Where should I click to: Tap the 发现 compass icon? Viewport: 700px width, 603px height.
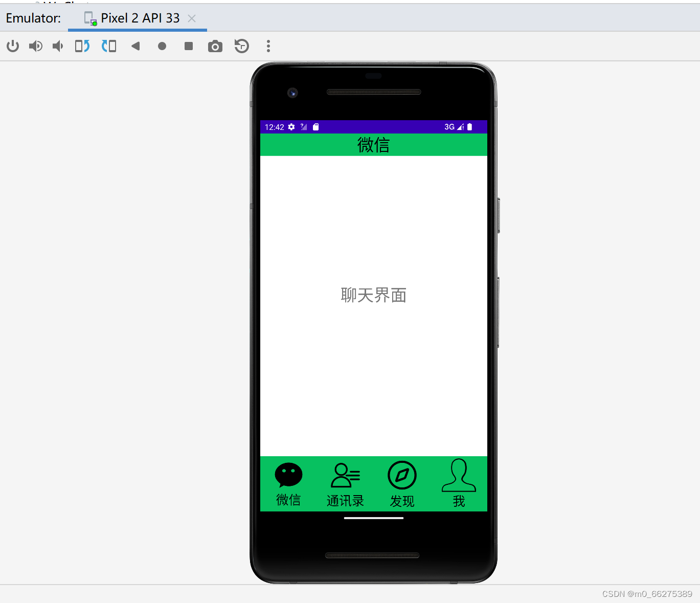402,475
